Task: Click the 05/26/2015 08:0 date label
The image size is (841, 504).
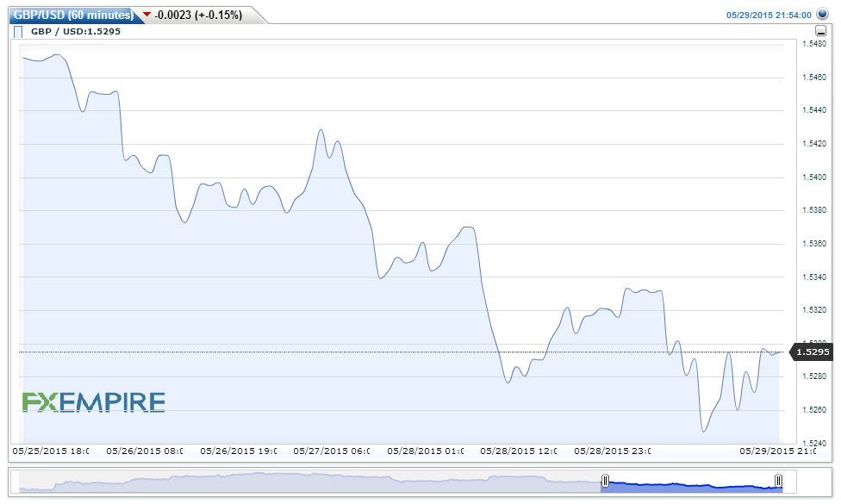Action: tap(145, 451)
